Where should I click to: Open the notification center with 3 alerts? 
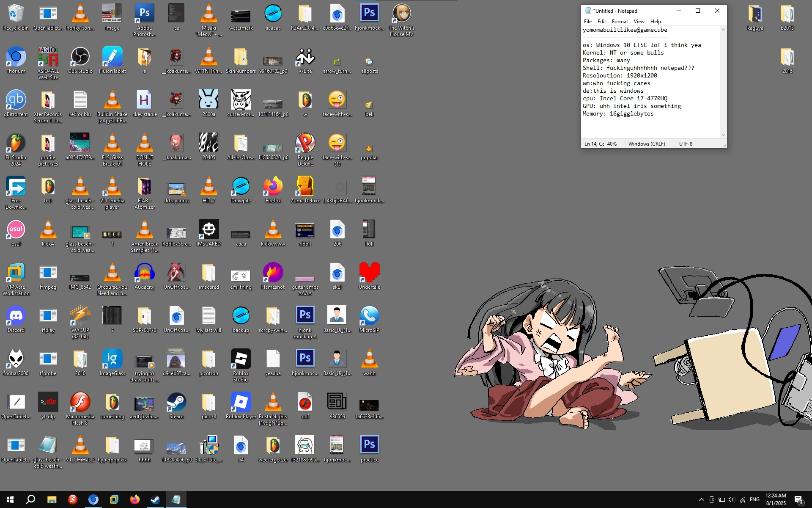(798, 500)
